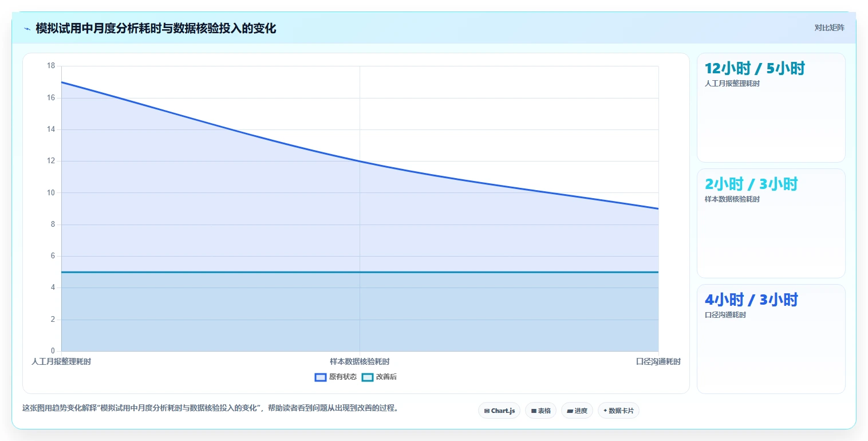The height and width of the screenshot is (441, 868).
Task: Click the lightning icon beside the chart title
Action: [27, 29]
